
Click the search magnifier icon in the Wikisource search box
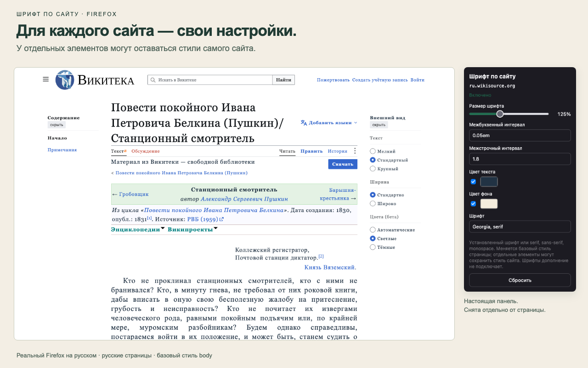coord(153,80)
